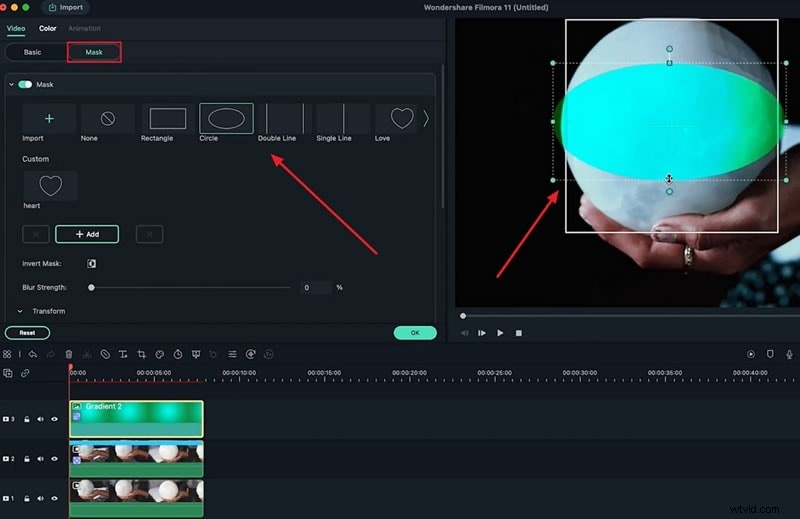Confirm with the OK button
The height and width of the screenshot is (519, 800).
pos(415,333)
